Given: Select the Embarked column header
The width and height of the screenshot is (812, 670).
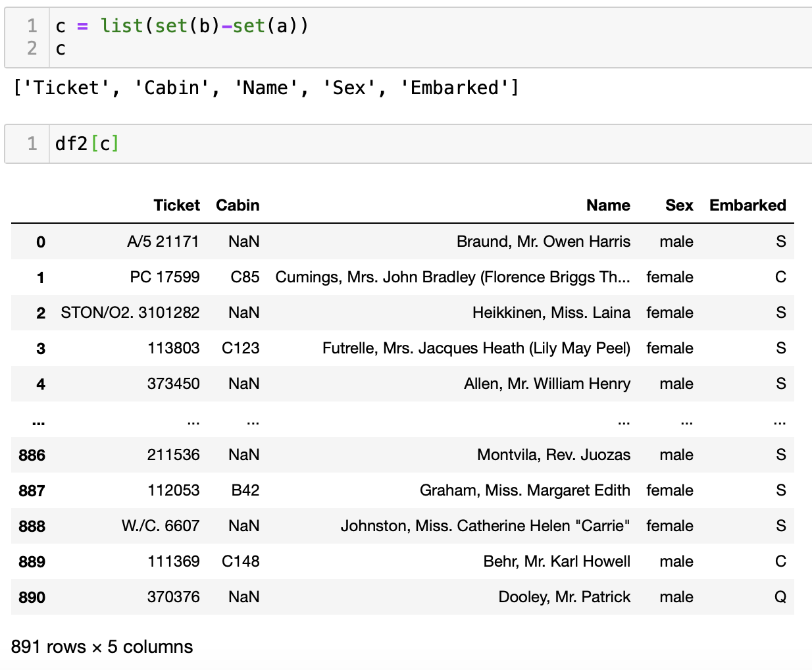Looking at the screenshot, I should [748, 205].
